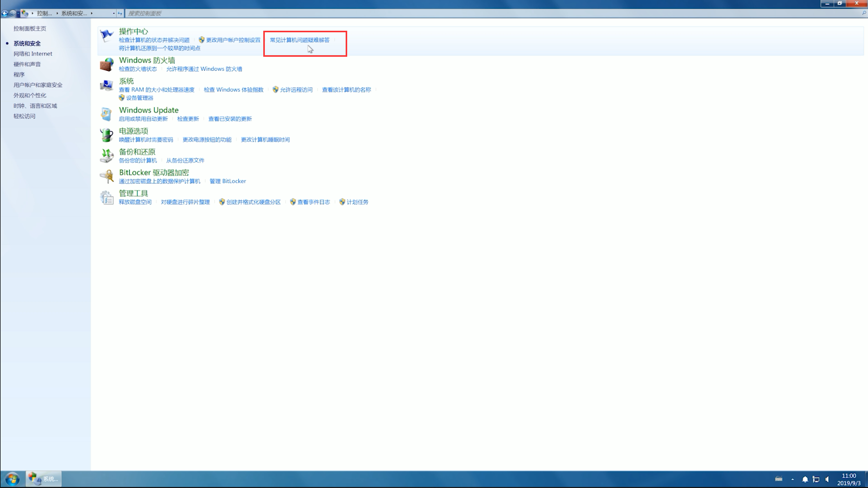Click the address bar refresh button

pos(120,13)
